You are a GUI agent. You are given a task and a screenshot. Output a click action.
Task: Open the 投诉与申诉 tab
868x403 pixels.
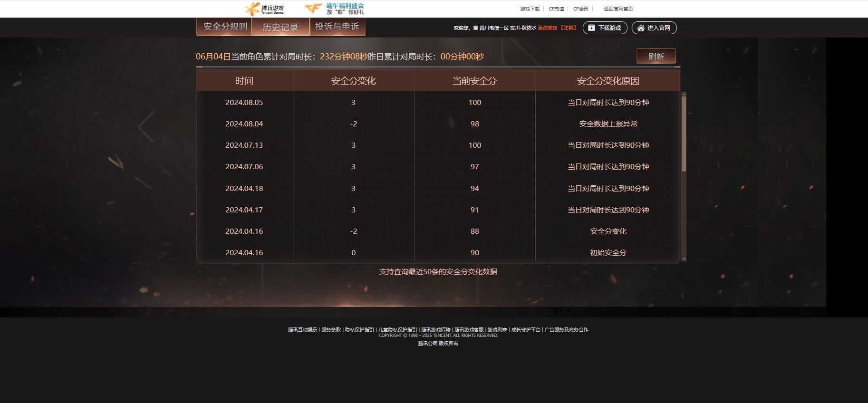(x=338, y=27)
